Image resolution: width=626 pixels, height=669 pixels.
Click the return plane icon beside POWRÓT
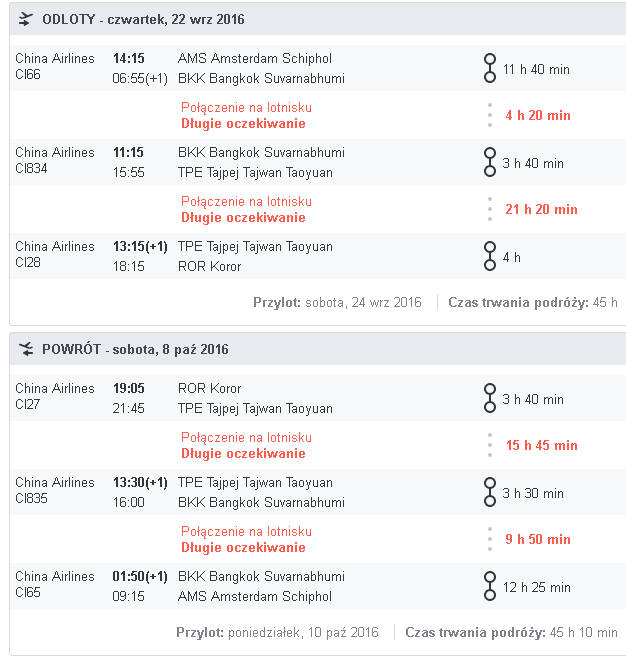coord(26,349)
